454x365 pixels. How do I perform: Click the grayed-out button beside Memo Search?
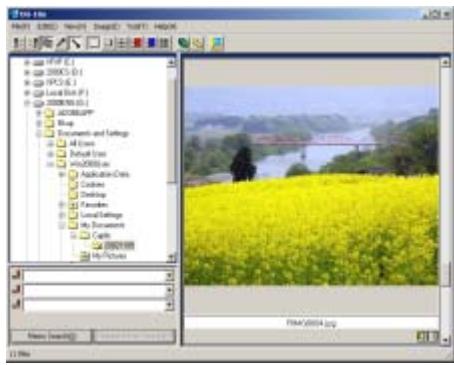[x=134, y=336]
